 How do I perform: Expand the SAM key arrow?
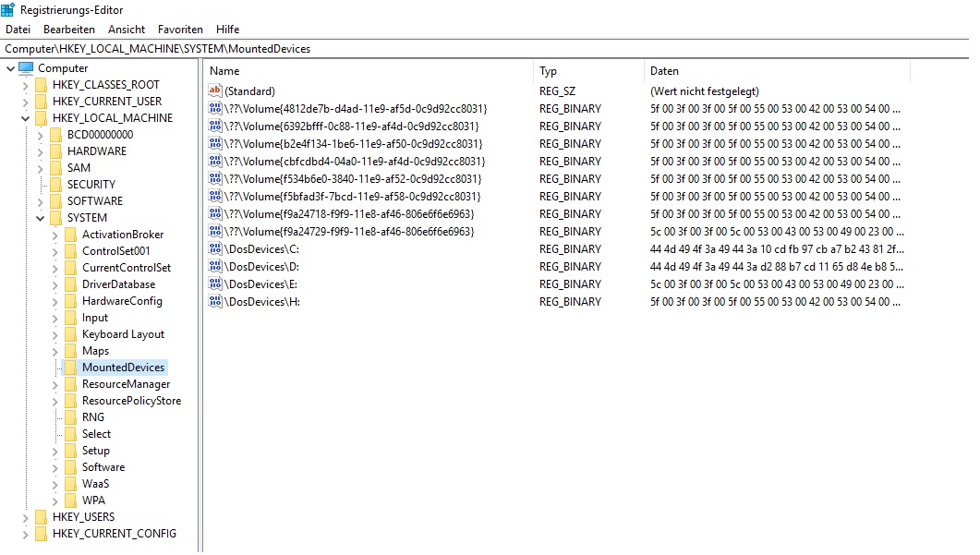(x=40, y=168)
